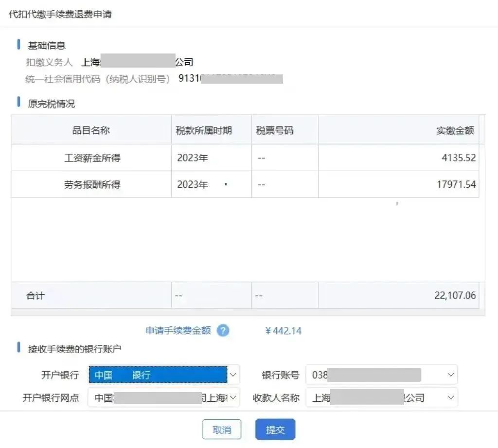The image size is (498, 448).
Task: Submit the form with 提交 button
Action: [275, 430]
